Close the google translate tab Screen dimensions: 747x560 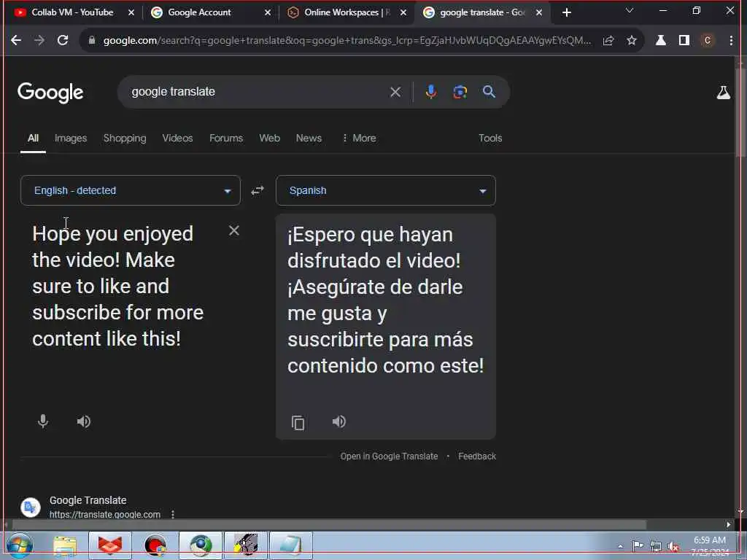pos(539,13)
